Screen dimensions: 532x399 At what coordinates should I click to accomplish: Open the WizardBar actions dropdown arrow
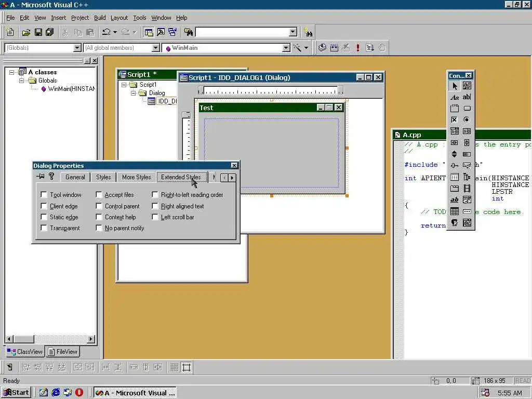pyautogui.click(x=306, y=48)
